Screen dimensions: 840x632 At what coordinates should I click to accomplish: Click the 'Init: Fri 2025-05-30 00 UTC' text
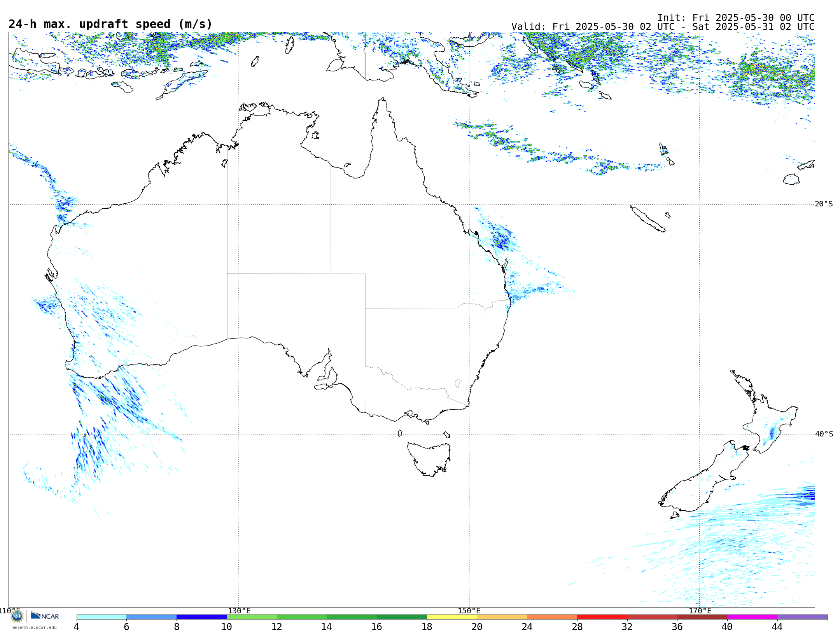pyautogui.click(x=736, y=18)
